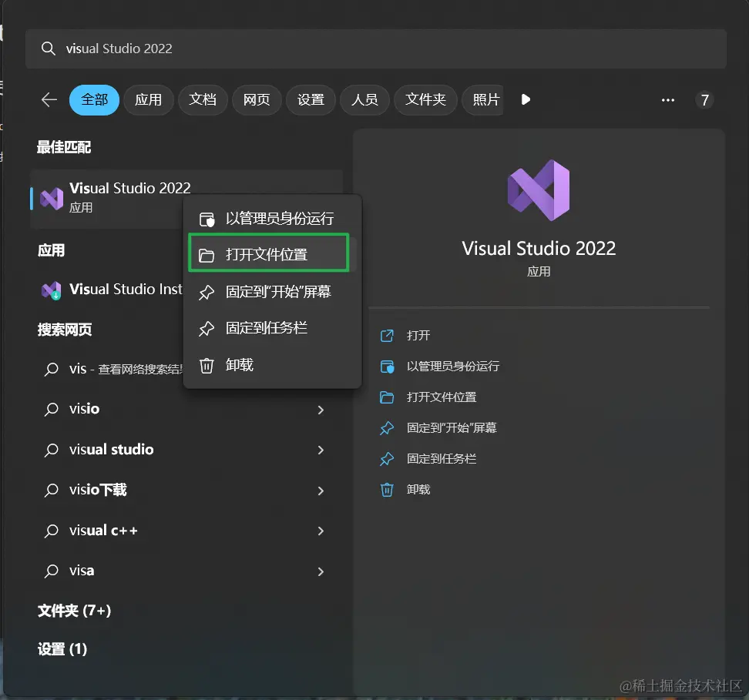Screen dimensions: 749x700
Task: Click pin icon beside 固定到任务栏 in right pane
Action: tap(387, 459)
